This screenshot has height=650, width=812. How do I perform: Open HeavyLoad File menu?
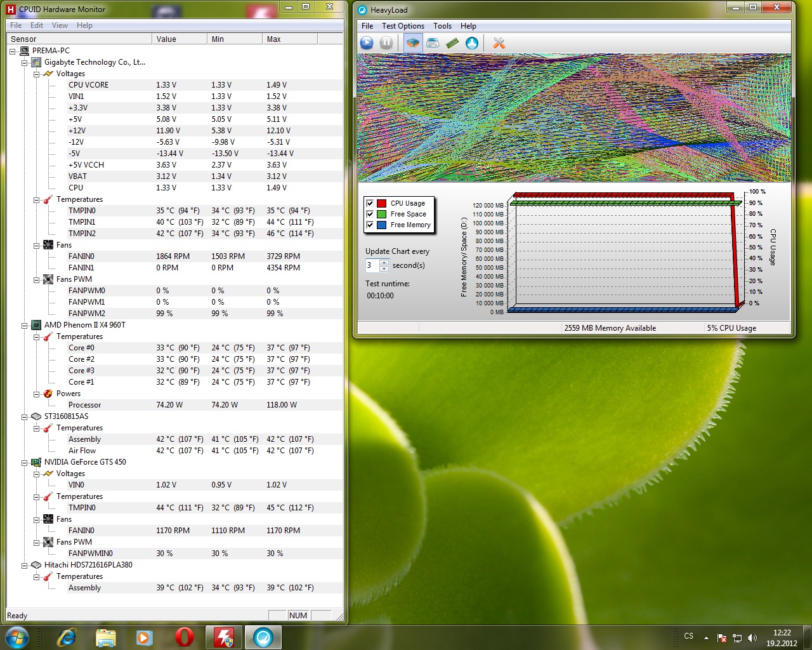[x=367, y=26]
